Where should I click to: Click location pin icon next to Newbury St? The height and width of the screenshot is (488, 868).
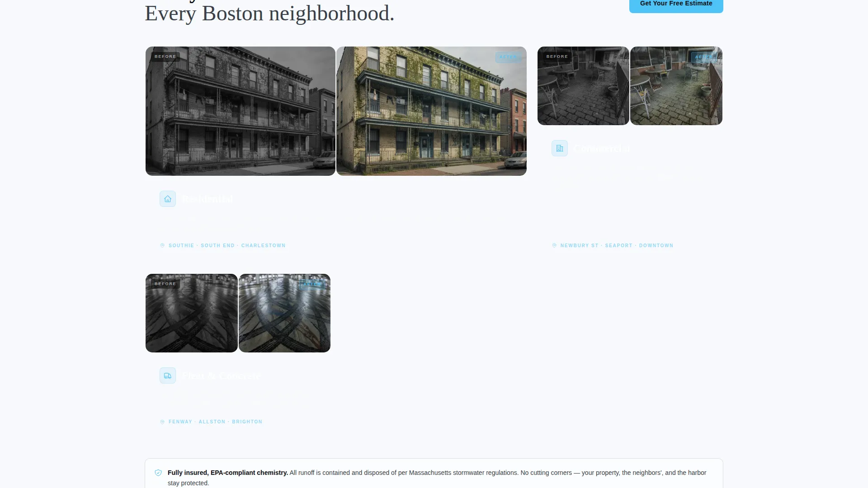pyautogui.click(x=554, y=245)
